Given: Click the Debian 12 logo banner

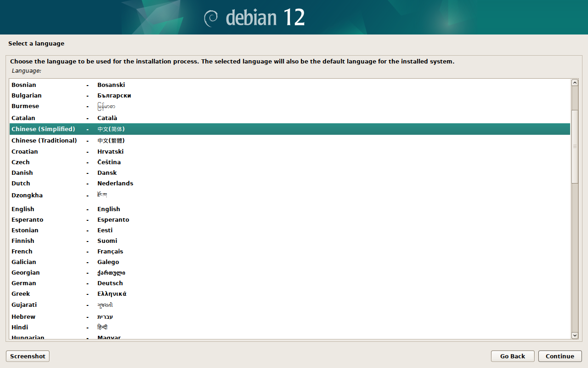Looking at the screenshot, I should (x=294, y=17).
